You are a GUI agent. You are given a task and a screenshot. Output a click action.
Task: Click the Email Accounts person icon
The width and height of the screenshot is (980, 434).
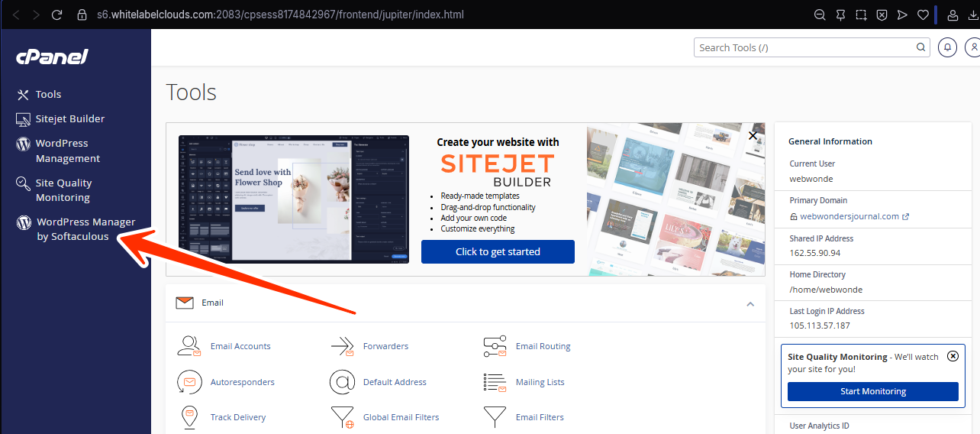click(189, 346)
